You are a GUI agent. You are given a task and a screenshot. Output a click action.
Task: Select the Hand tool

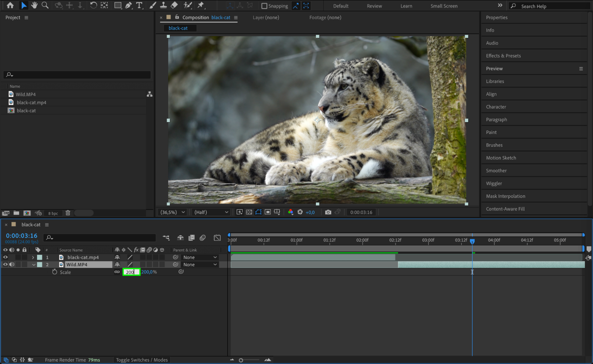34,5
